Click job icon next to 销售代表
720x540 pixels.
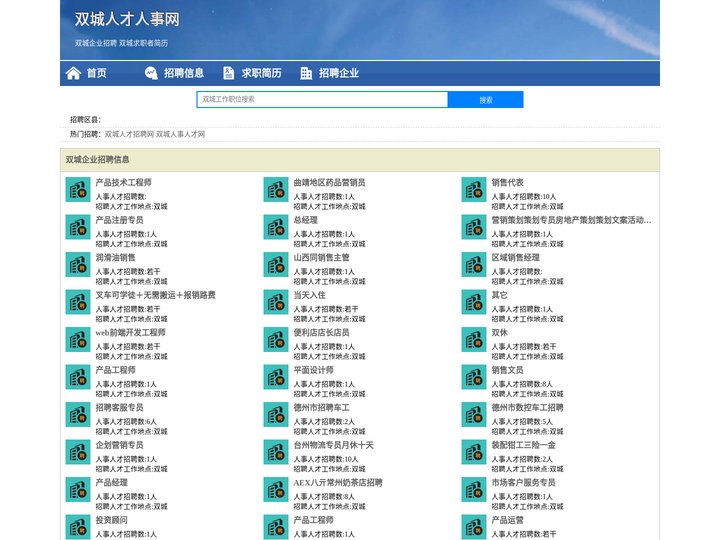coord(474,190)
